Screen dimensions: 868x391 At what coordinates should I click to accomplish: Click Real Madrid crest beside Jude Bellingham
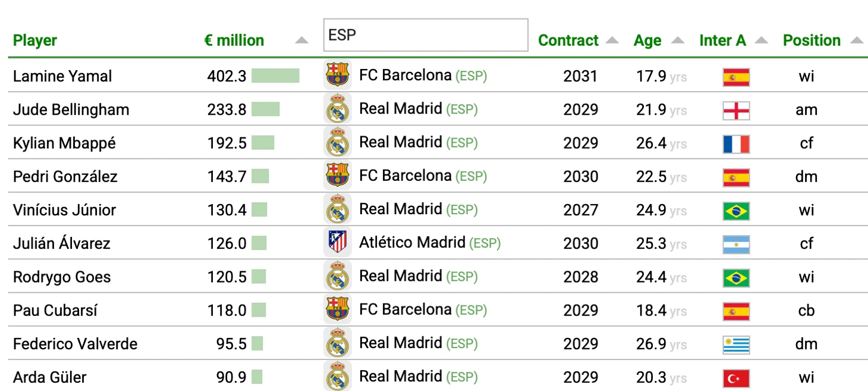(x=337, y=109)
